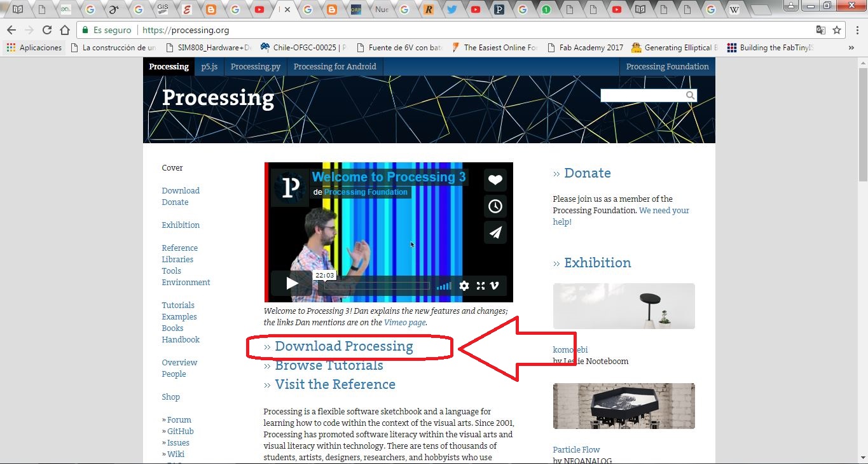868x464 pixels.
Task: Open the video settings gear
Action: (x=464, y=286)
